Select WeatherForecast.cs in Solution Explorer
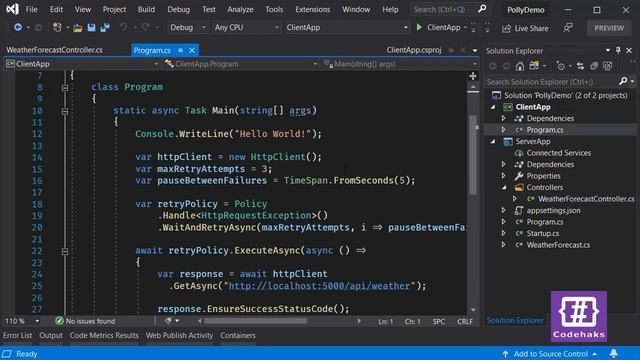The width and height of the screenshot is (640, 360). [x=558, y=245]
